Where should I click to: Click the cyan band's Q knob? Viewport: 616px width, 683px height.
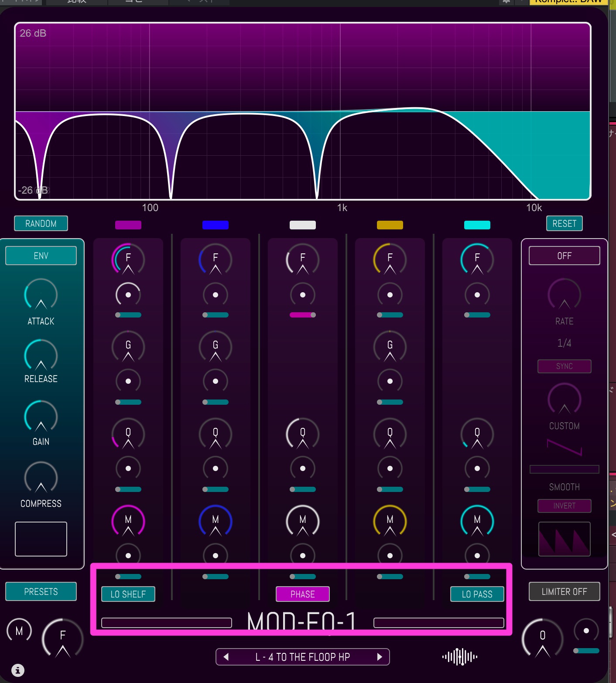point(477,434)
